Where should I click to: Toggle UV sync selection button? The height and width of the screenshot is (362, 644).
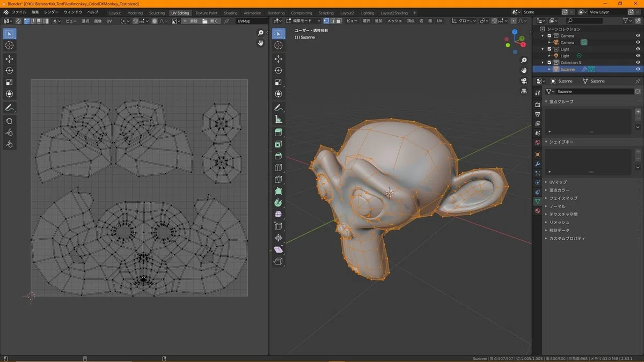point(18,21)
